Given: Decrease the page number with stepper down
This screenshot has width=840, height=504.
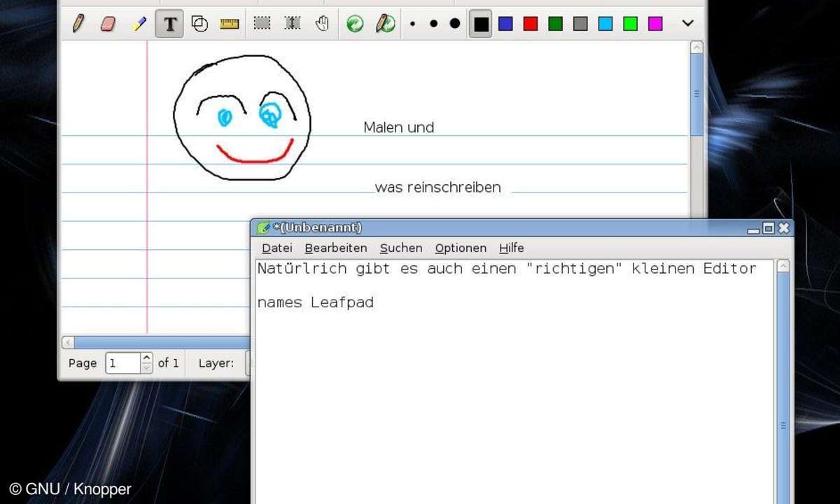Looking at the screenshot, I should (146, 368).
